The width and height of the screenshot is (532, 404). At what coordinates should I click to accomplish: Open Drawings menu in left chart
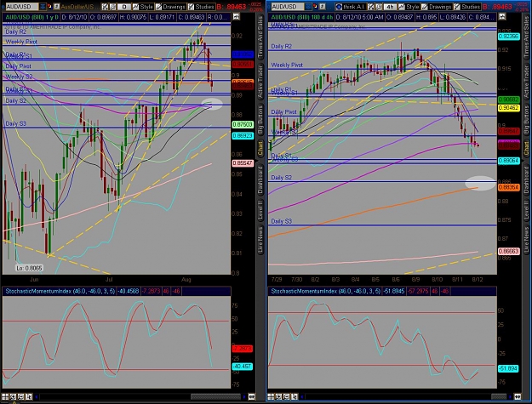tap(170, 7)
